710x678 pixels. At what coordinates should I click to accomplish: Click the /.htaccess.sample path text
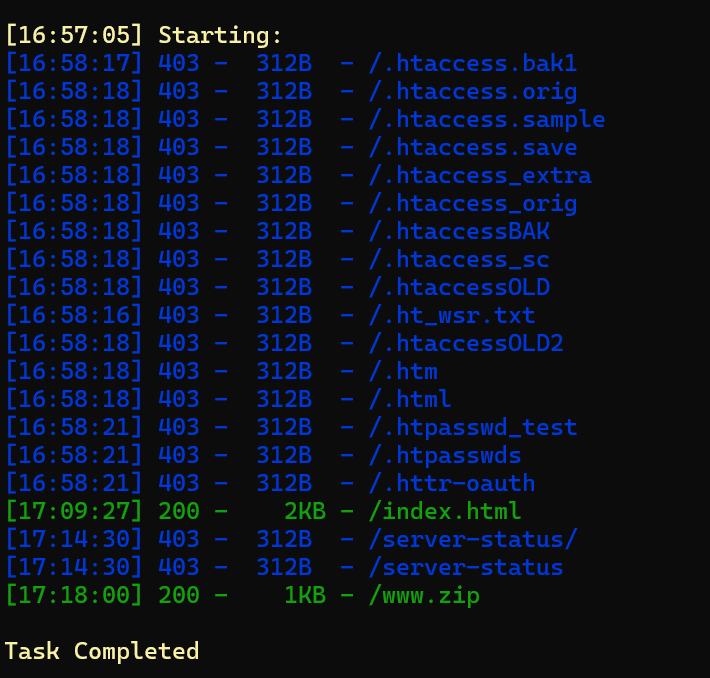click(x=487, y=120)
